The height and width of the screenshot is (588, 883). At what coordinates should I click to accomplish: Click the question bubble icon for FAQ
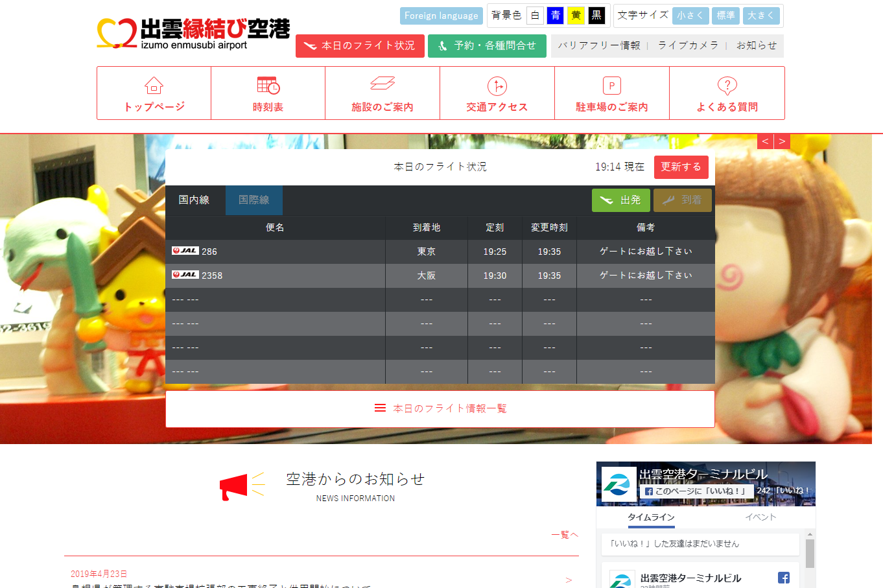[727, 86]
